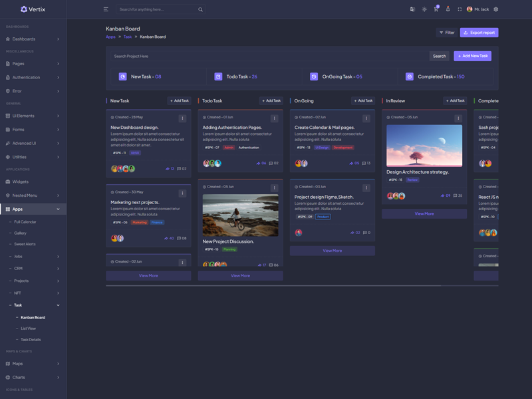Click the Planning tag on Project Discussion card
This screenshot has height=399, width=532.
(229, 249)
